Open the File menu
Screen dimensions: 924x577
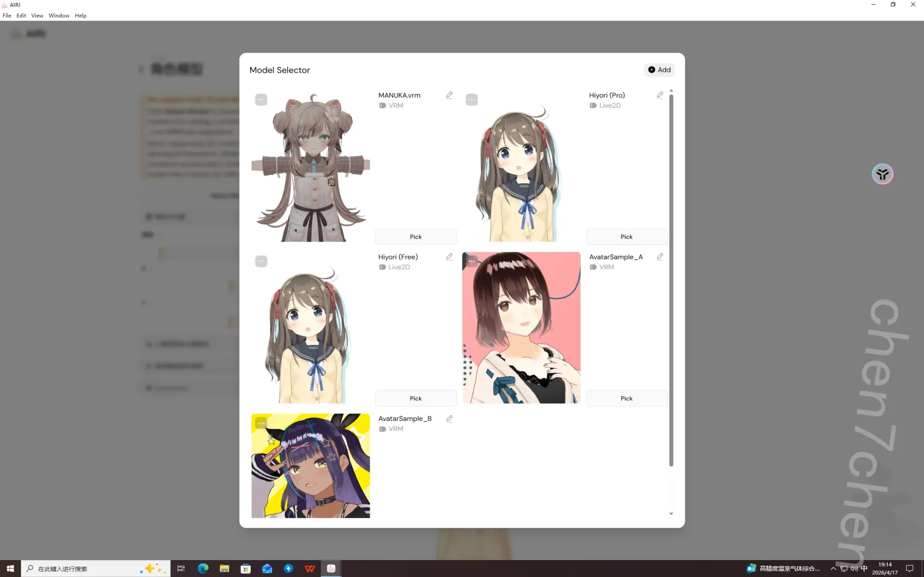tap(7, 15)
